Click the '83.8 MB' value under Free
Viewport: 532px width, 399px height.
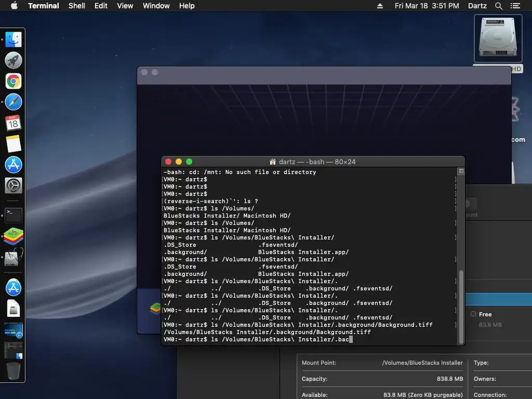490,325
